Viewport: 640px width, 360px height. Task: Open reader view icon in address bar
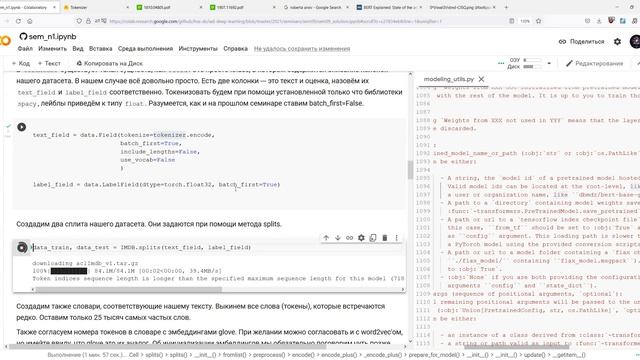tap(511, 21)
